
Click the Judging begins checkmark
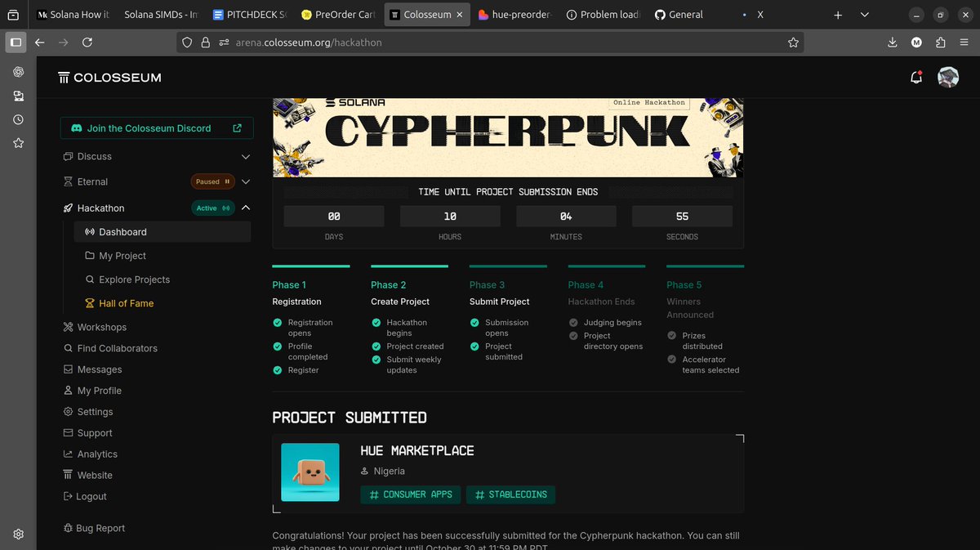point(574,323)
